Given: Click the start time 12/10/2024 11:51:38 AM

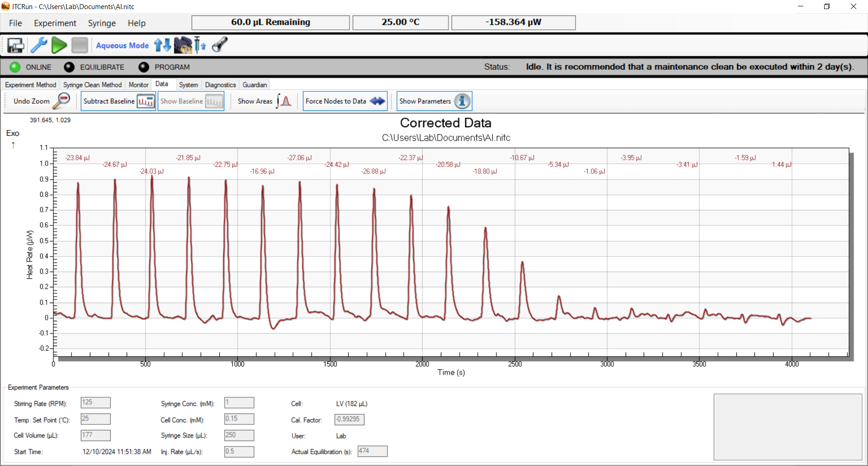Looking at the screenshot, I should pos(117,452).
